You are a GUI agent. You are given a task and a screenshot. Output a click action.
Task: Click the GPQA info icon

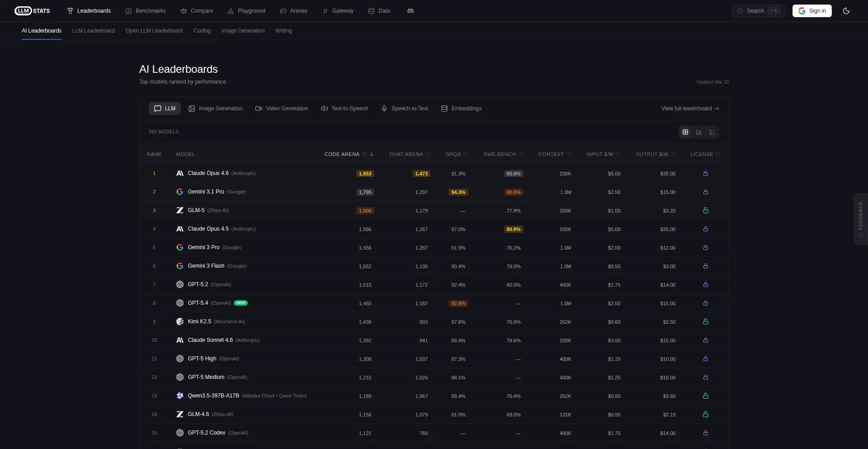point(466,154)
